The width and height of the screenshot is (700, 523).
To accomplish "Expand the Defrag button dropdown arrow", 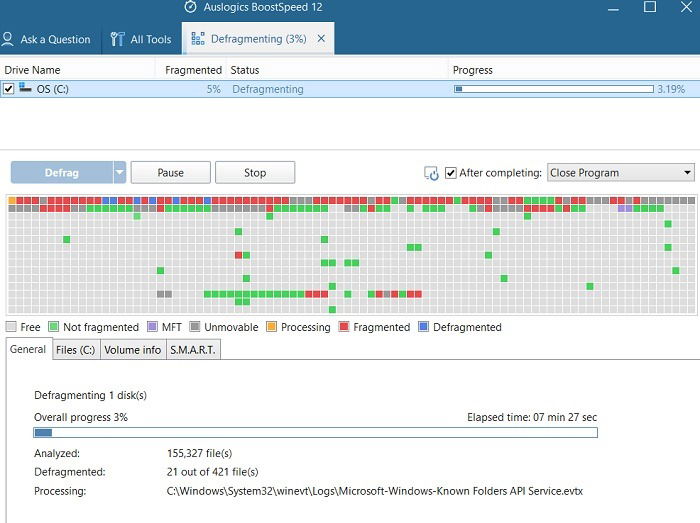I will coord(120,173).
